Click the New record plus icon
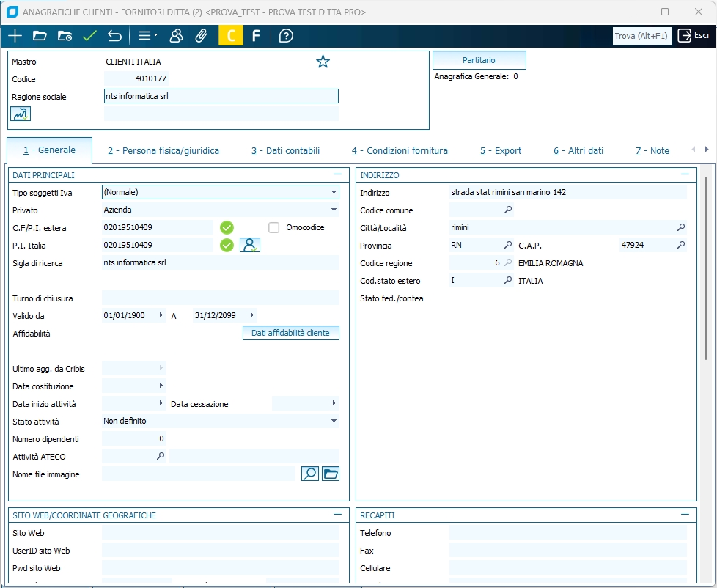The width and height of the screenshot is (717, 588). click(x=15, y=36)
